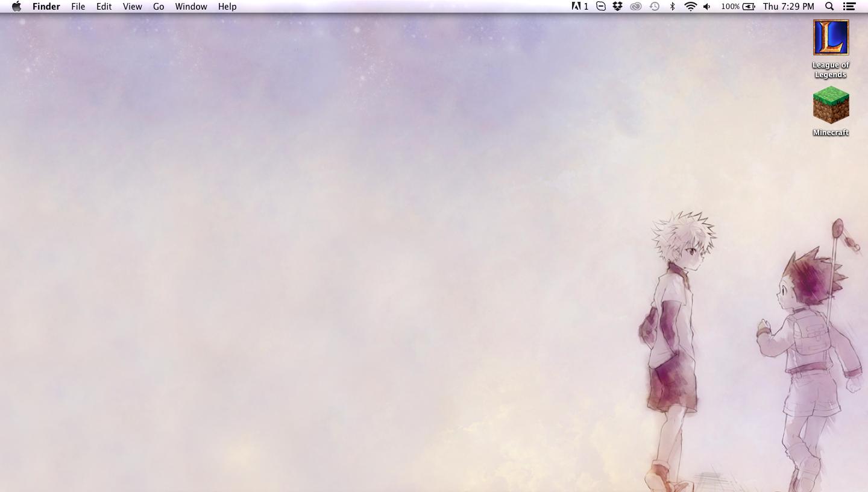Open the Finder application menu
This screenshot has height=492, width=868.
(46, 7)
